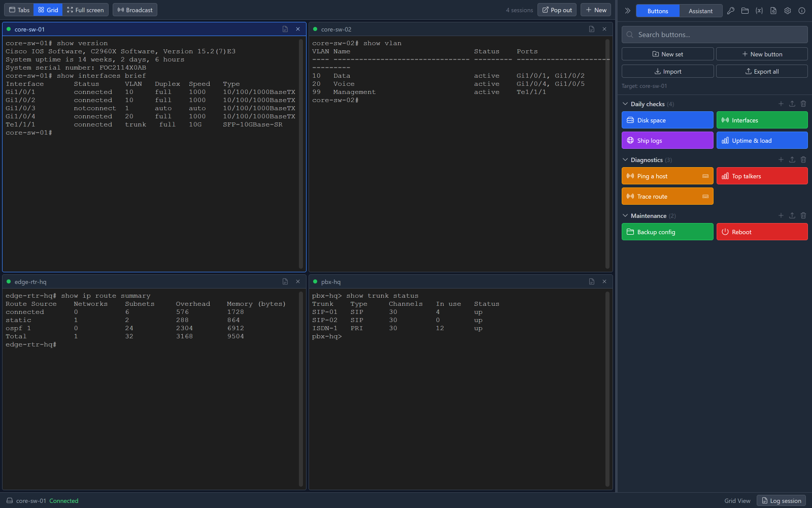812x508 pixels.
Task: Collapse the Maintenance section
Action: tap(625, 215)
